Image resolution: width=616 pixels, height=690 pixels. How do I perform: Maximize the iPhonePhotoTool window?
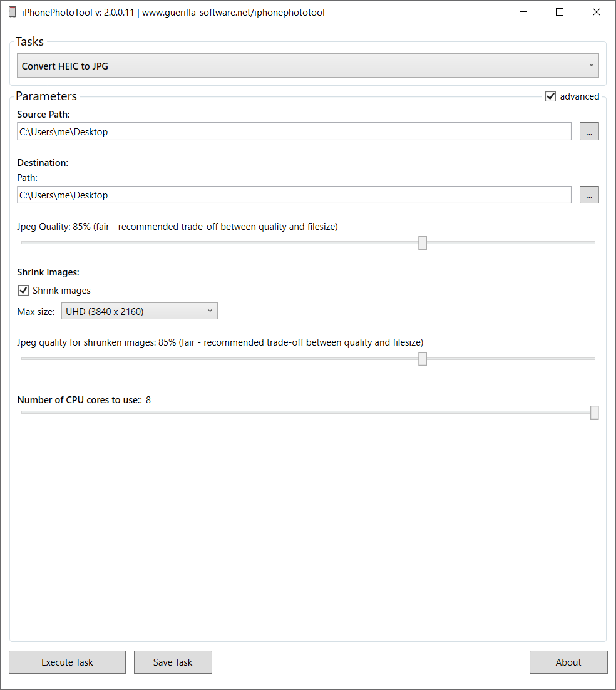(x=560, y=12)
